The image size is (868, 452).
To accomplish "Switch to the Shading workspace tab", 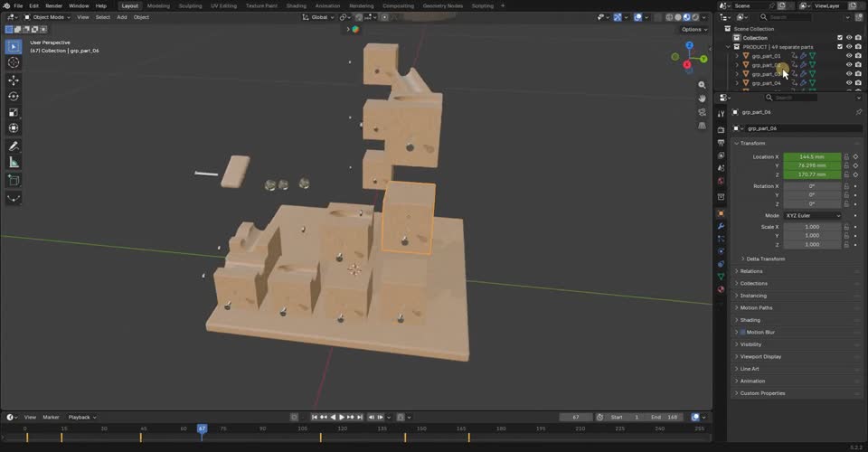I will click(x=297, y=5).
